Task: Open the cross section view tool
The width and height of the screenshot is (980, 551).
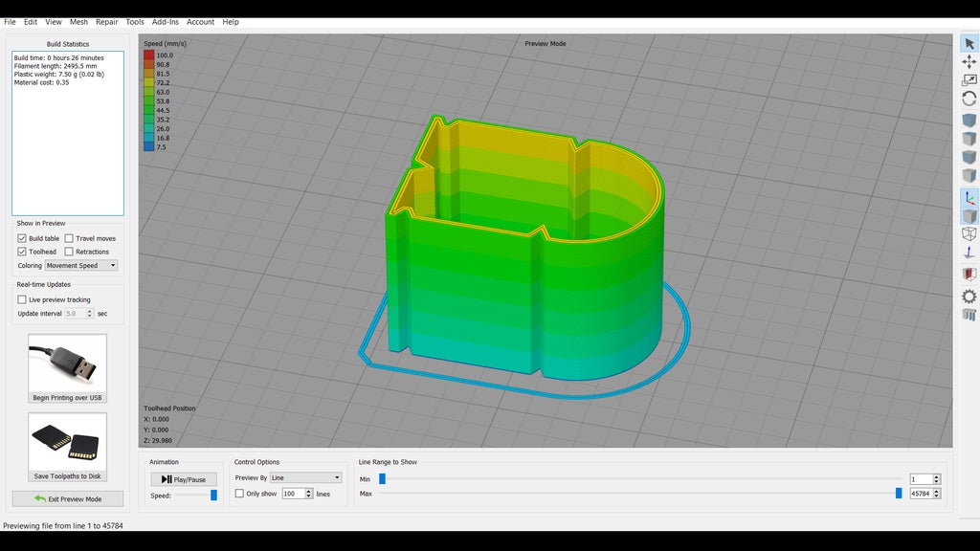Action: coord(969,275)
